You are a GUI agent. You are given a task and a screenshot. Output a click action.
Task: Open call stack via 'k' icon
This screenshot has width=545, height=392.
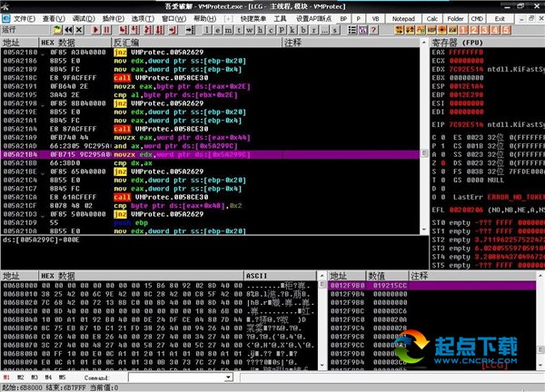[x=292, y=30]
